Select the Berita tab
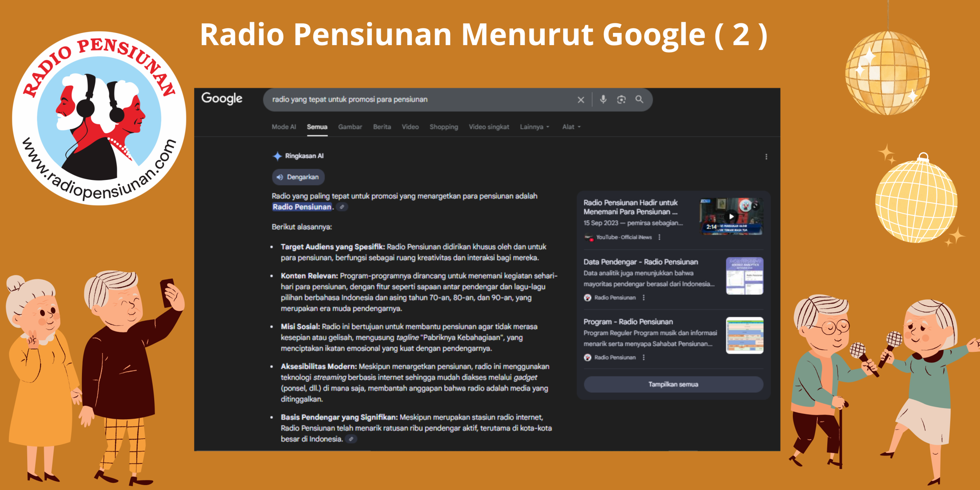Screen dimensions: 980x490 tap(382, 127)
